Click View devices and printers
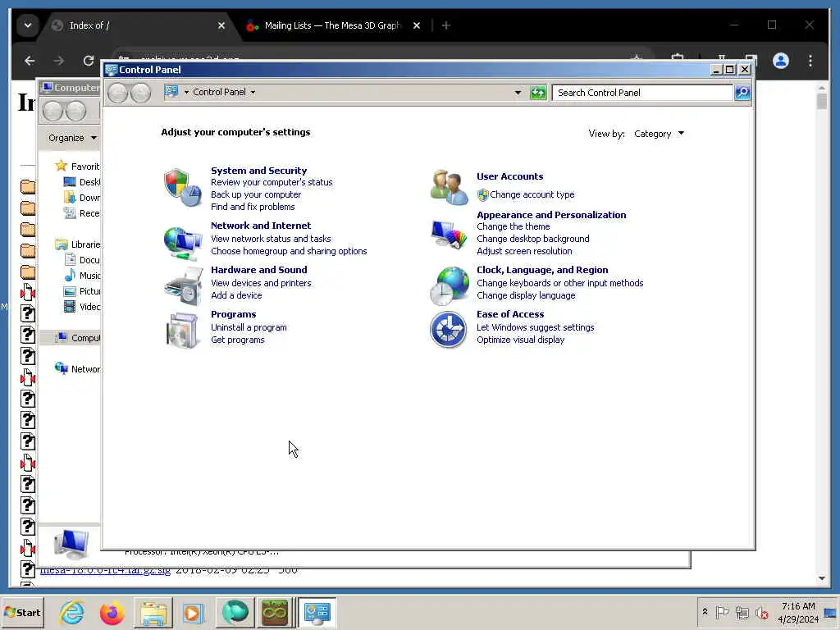 tap(261, 283)
